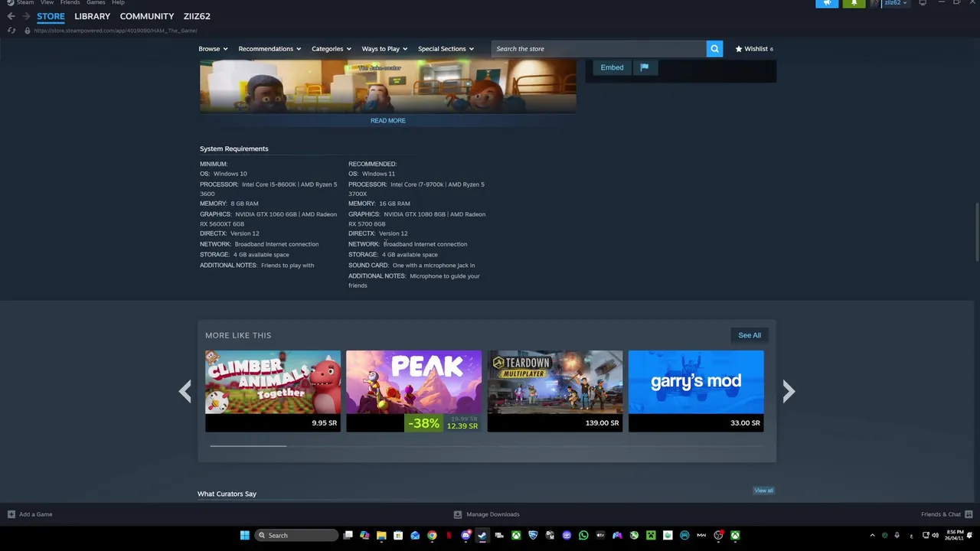Click the Windows taskbar Search box
Image resolution: width=980 pixels, height=551 pixels.
[x=296, y=536]
